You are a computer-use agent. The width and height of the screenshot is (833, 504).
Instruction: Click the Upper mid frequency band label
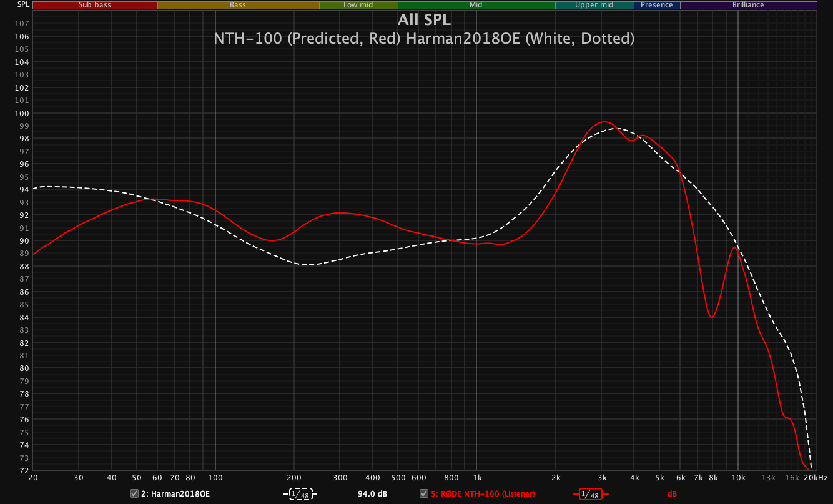[x=594, y=5]
